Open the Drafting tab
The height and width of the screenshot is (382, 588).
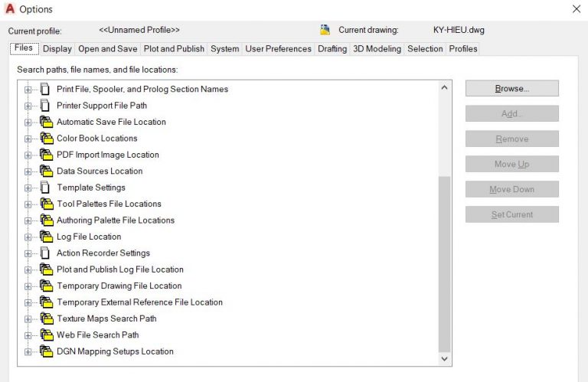pyautogui.click(x=332, y=49)
